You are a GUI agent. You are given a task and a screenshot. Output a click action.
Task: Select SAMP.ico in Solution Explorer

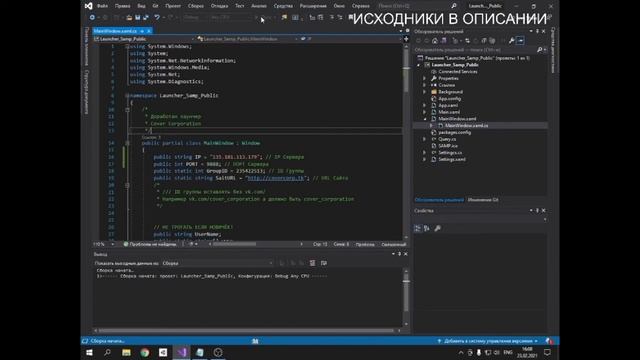448,146
